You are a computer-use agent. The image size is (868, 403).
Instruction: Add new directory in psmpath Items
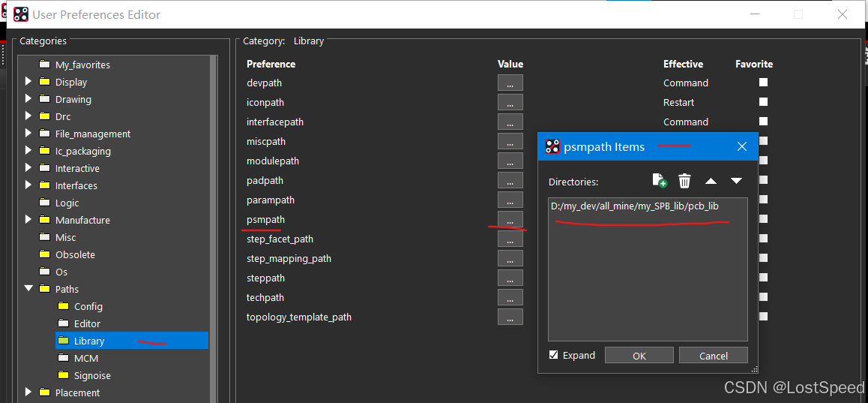[660, 181]
